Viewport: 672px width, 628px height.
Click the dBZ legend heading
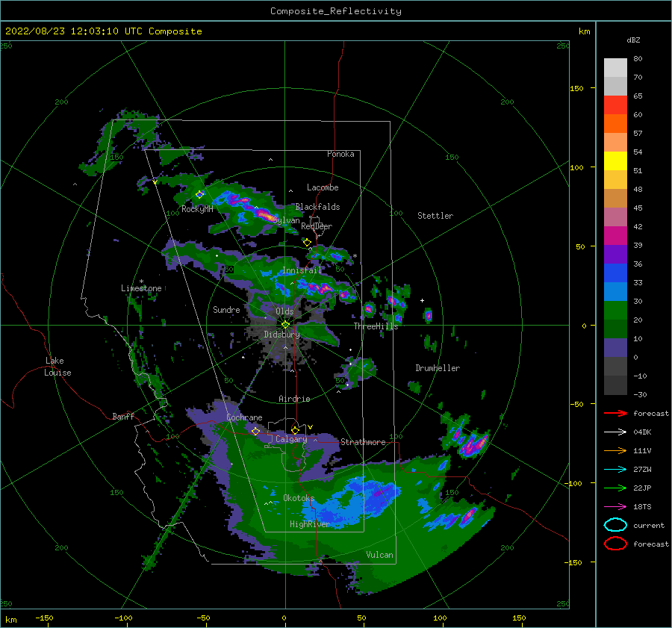pyautogui.click(x=633, y=40)
